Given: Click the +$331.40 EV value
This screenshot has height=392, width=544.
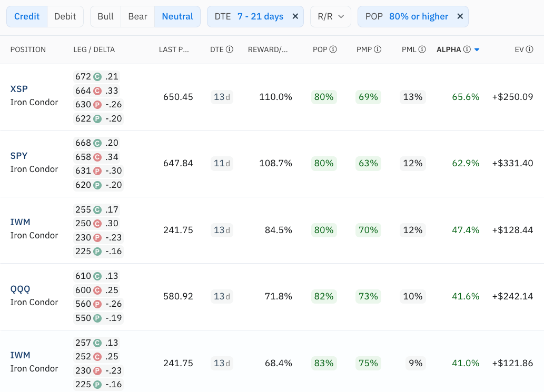Looking at the screenshot, I should (512, 163).
